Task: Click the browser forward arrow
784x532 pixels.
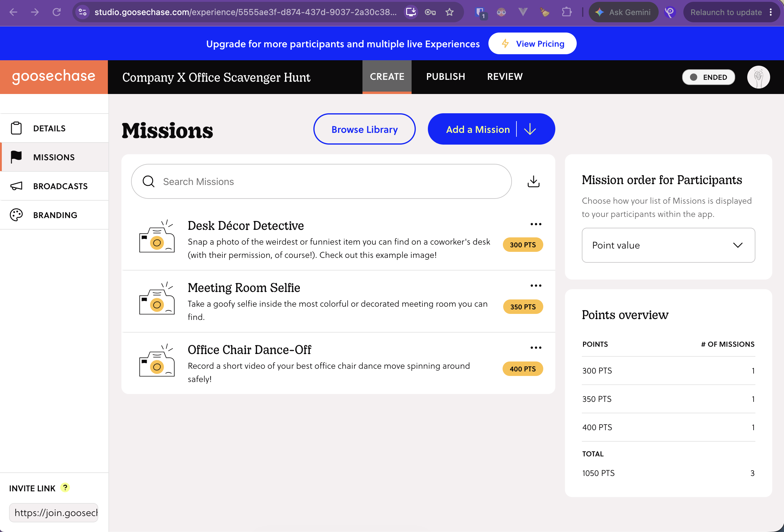Action: 35,12
